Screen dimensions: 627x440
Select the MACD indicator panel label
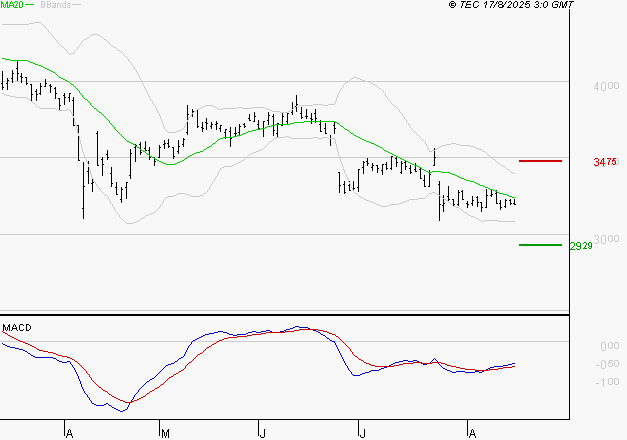click(x=17, y=327)
